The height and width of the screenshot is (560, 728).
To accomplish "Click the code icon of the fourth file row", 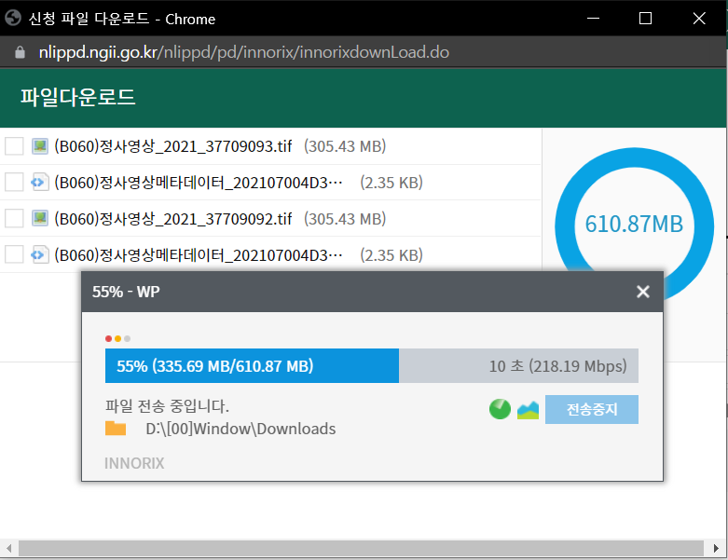I will tap(40, 254).
